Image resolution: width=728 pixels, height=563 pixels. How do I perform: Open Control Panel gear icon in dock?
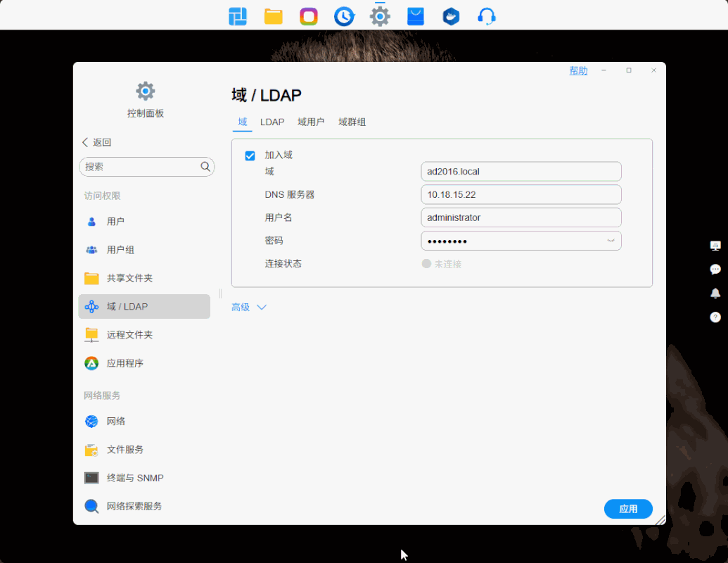pos(380,17)
